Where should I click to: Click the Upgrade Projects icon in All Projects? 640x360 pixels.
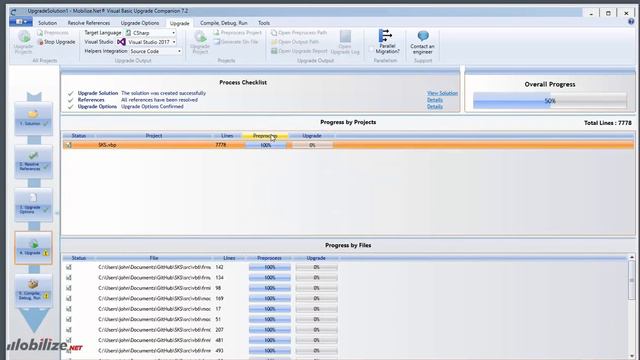pyautogui.click(x=24, y=37)
